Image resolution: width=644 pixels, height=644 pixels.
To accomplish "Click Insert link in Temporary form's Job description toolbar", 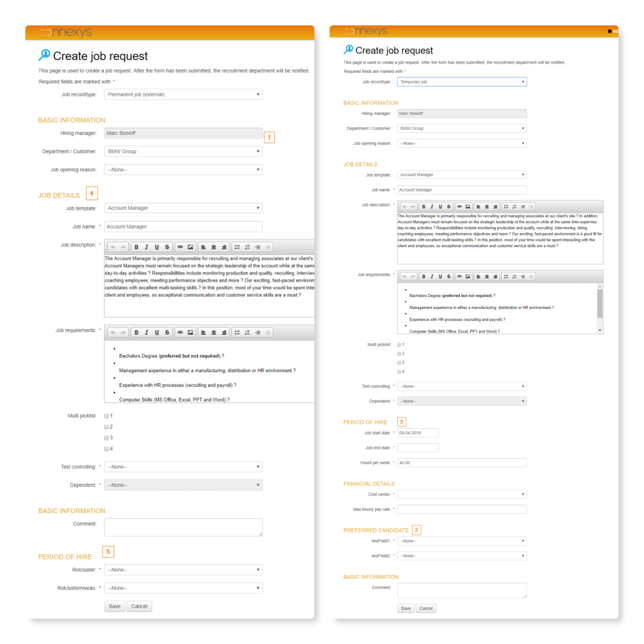I will click(459, 207).
